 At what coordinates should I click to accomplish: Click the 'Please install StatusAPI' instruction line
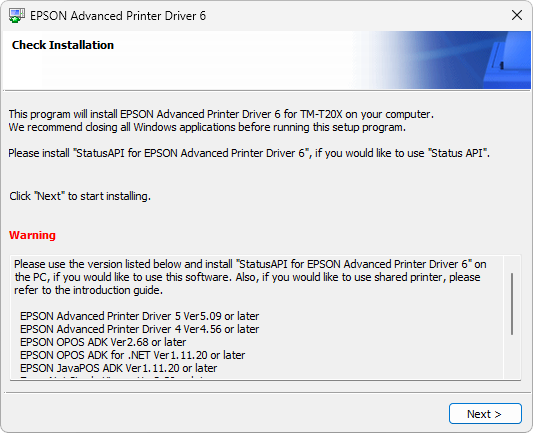[x=249, y=153]
